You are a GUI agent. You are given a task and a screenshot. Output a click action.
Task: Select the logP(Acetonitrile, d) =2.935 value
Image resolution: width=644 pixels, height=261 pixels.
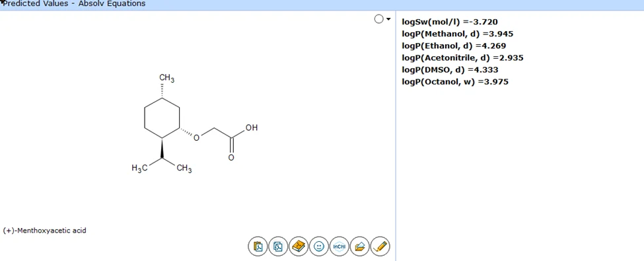[462, 57]
